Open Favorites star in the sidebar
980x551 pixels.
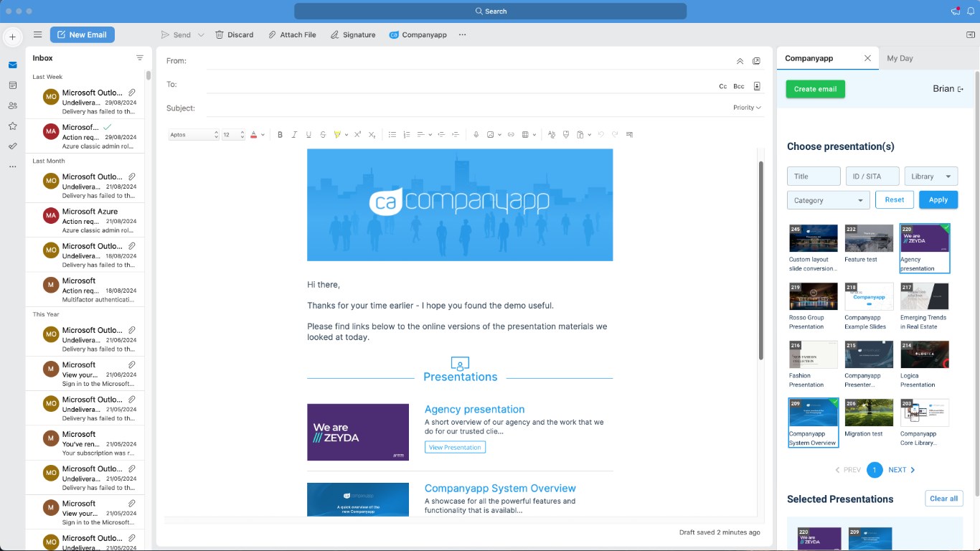[12, 126]
